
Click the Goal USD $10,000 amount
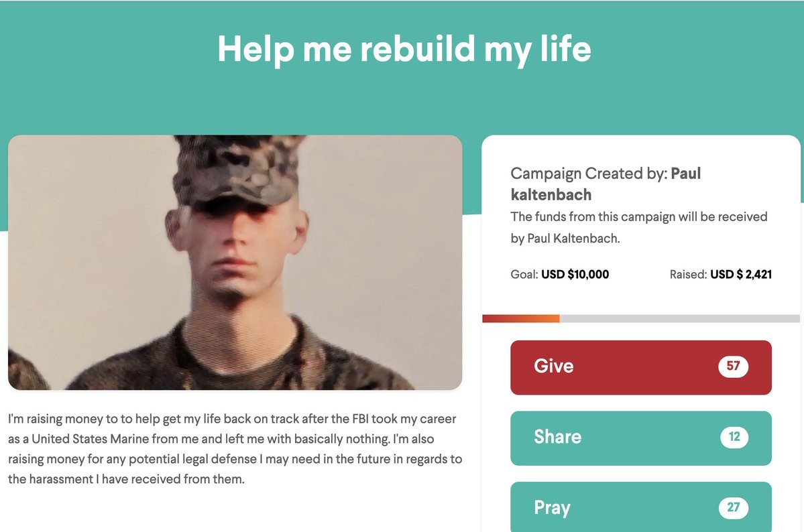click(575, 274)
